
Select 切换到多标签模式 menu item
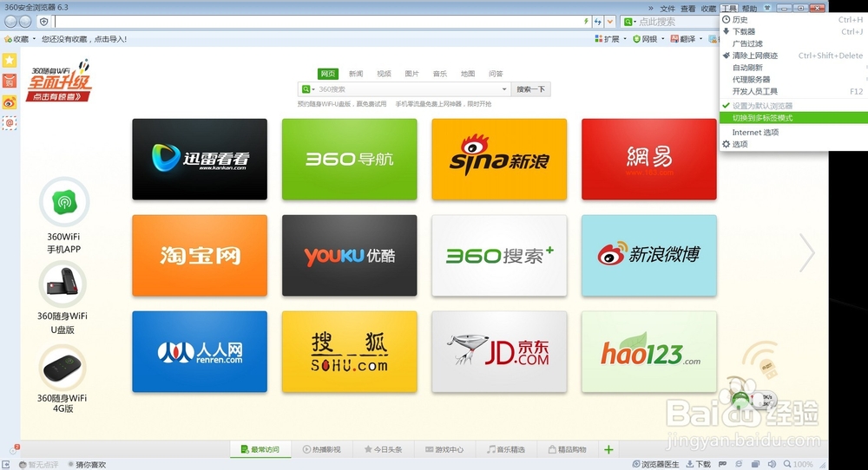tap(792, 118)
